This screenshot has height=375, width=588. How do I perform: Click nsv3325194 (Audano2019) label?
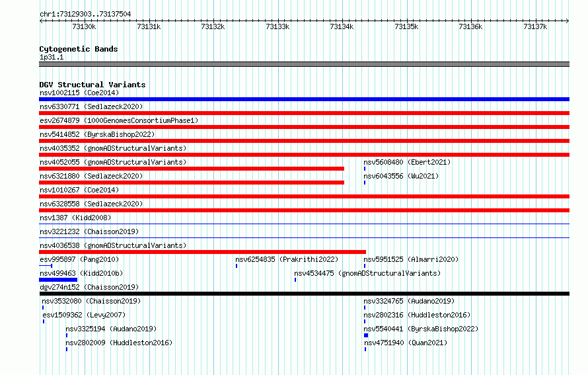[x=111, y=329]
